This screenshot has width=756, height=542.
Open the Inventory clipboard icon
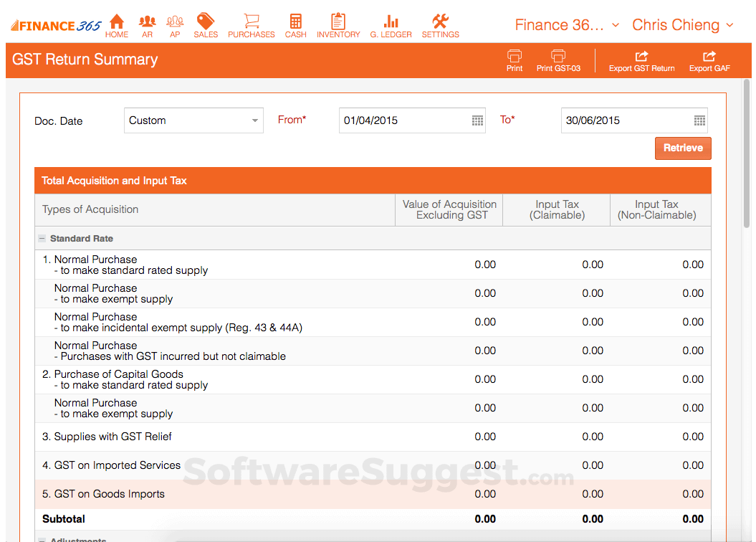pyautogui.click(x=338, y=25)
